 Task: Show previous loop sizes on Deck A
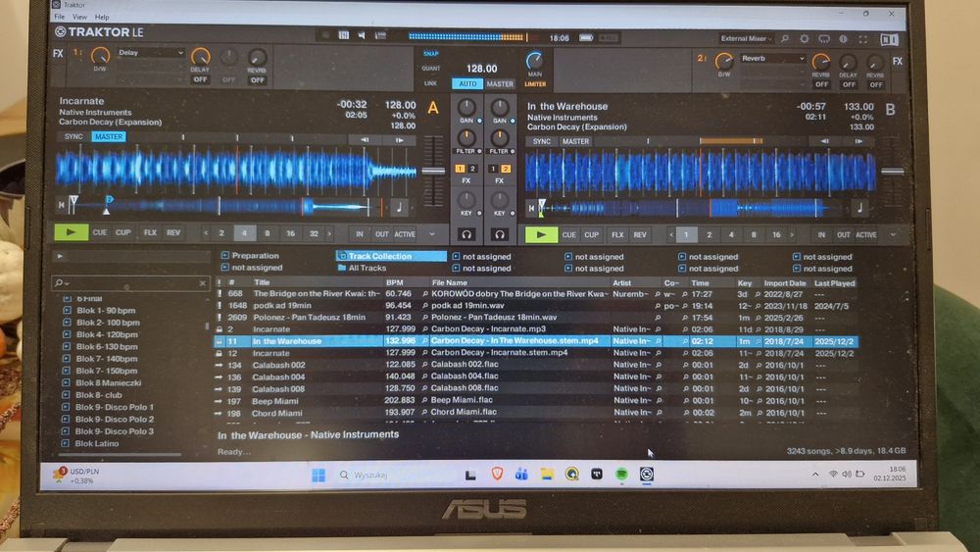coord(206,233)
